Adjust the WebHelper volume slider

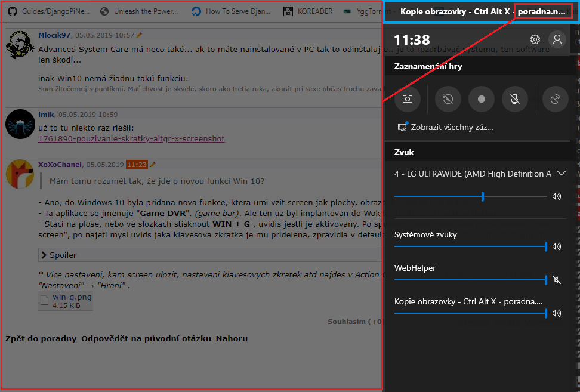pos(471,280)
